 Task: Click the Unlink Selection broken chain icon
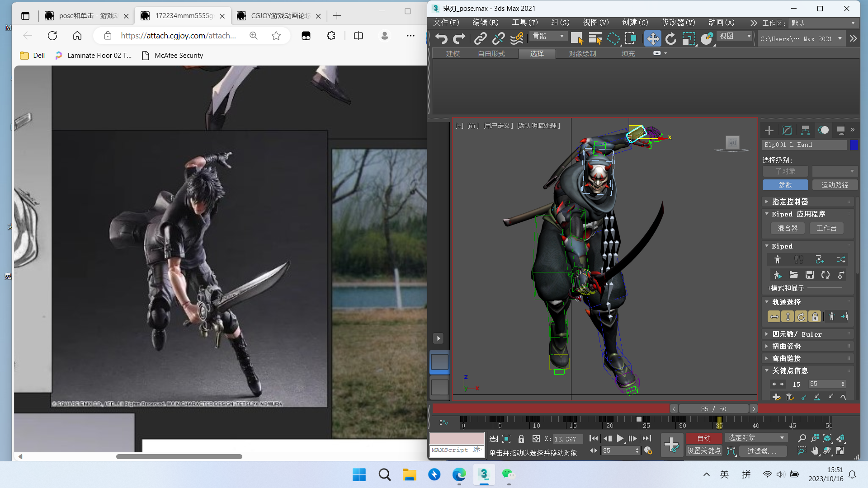tap(498, 39)
